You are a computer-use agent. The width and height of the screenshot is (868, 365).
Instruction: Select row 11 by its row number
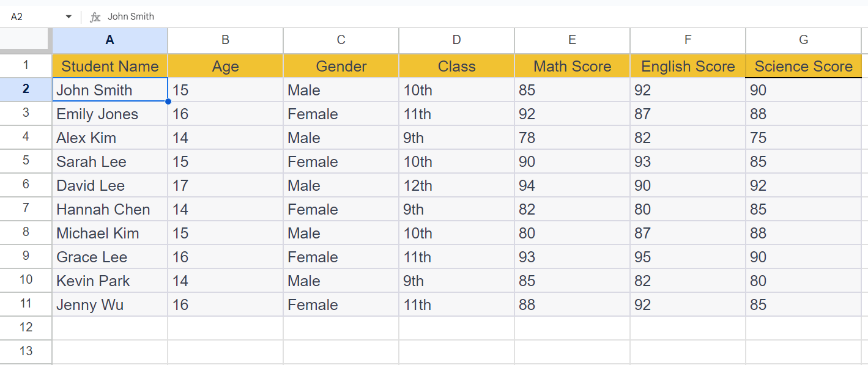pyautogui.click(x=26, y=304)
